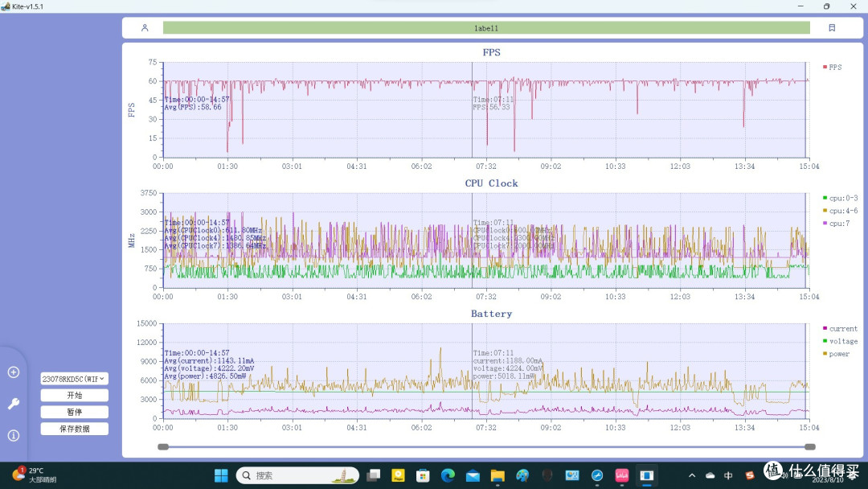Click Windows Start button
Viewport: 868px width, 489px height.
[x=221, y=475]
